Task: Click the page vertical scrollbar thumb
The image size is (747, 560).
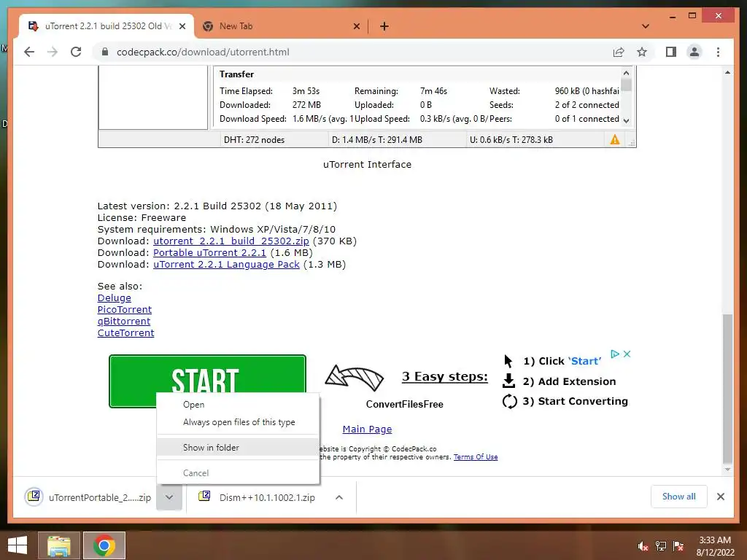Action: coord(727,389)
